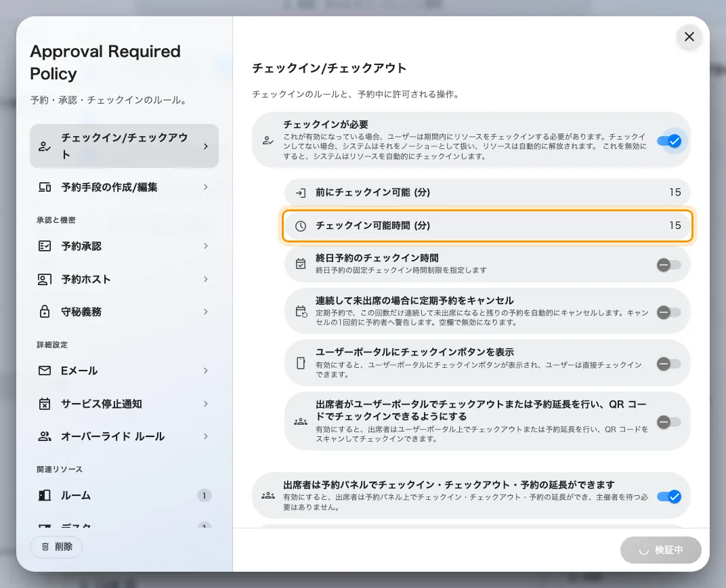Click the ルーム count badge 1

[205, 495]
